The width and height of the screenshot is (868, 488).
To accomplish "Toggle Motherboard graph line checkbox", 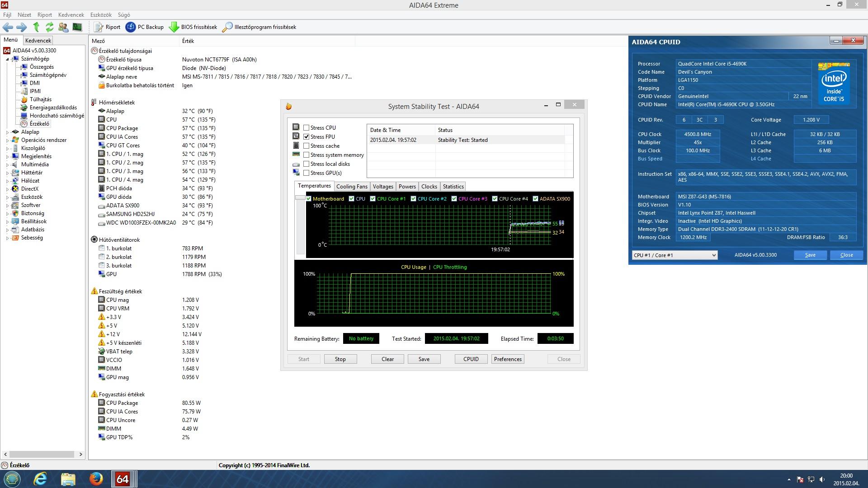I will [x=309, y=199].
